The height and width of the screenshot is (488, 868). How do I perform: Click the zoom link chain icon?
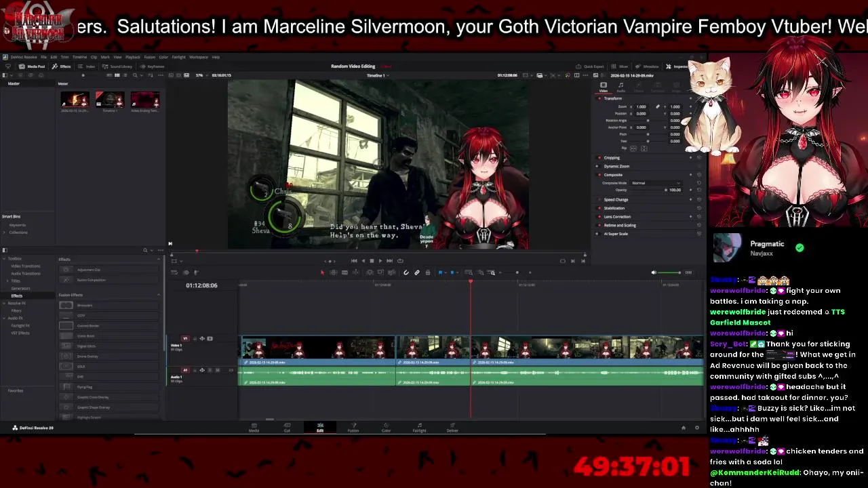coord(657,106)
